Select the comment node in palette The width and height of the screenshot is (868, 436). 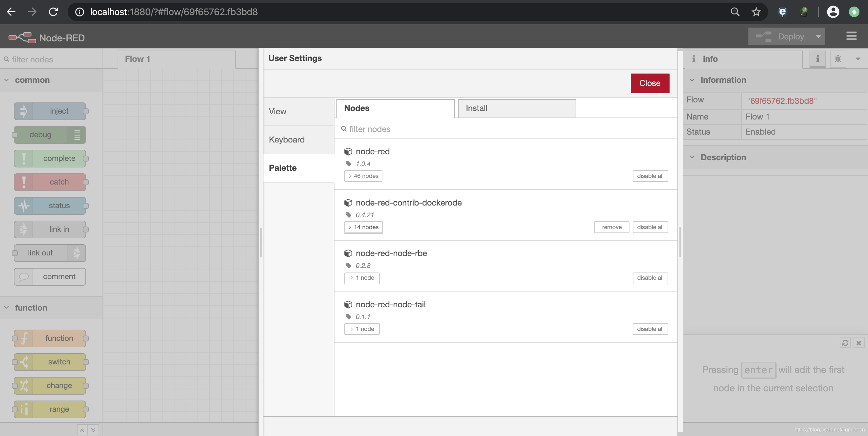(x=50, y=276)
